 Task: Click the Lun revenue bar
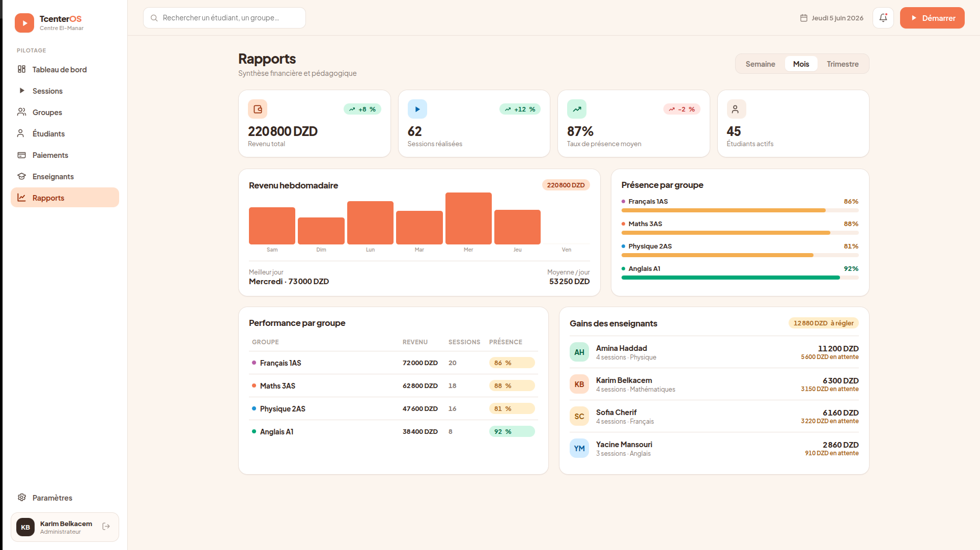pyautogui.click(x=370, y=223)
